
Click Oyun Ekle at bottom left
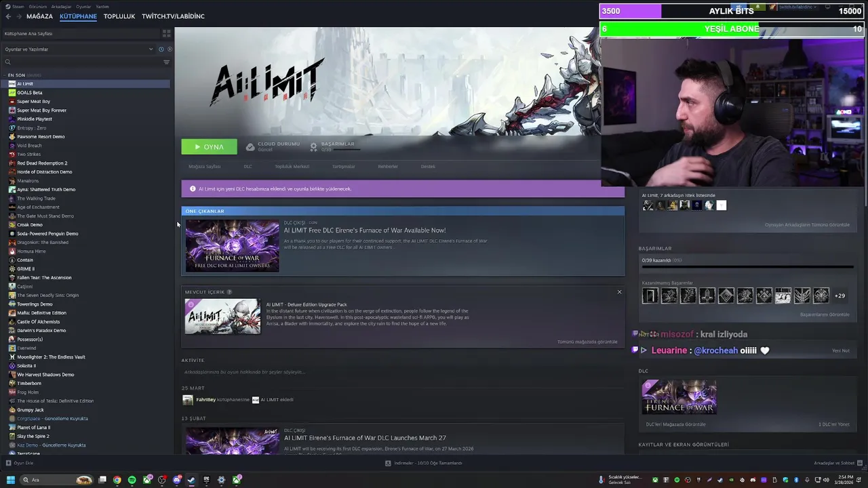coord(20,463)
